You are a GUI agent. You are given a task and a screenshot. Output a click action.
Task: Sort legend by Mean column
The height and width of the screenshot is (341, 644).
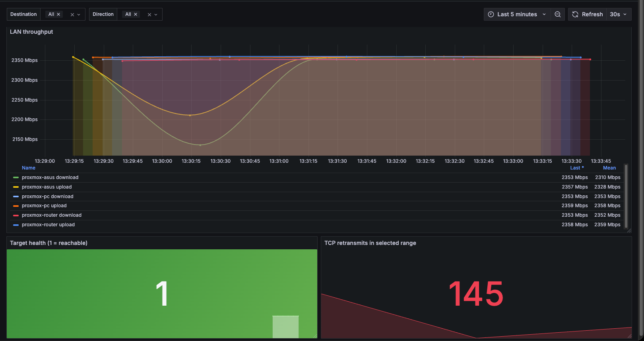point(609,168)
